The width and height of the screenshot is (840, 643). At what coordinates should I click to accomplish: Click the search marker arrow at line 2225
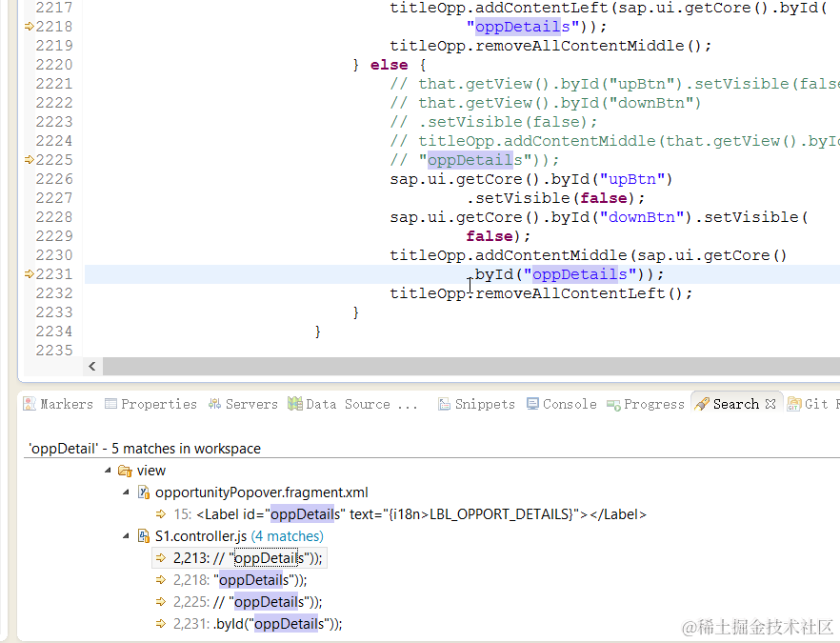(x=30, y=160)
